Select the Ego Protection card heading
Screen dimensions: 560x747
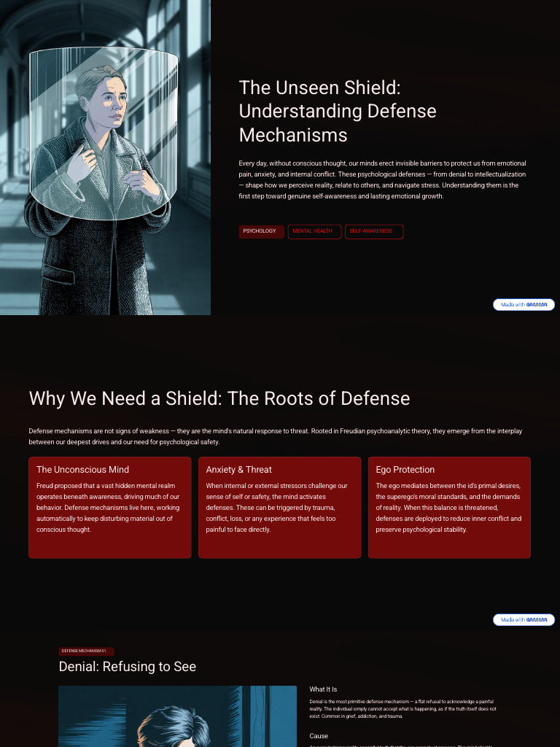pos(405,470)
